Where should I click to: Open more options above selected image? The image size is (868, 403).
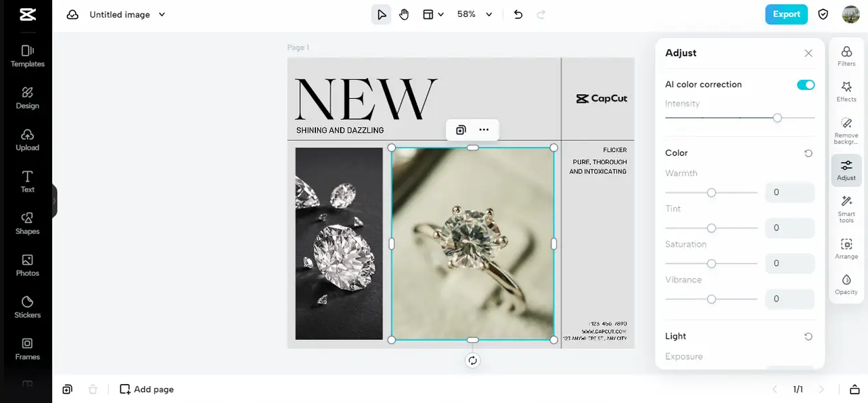click(484, 130)
